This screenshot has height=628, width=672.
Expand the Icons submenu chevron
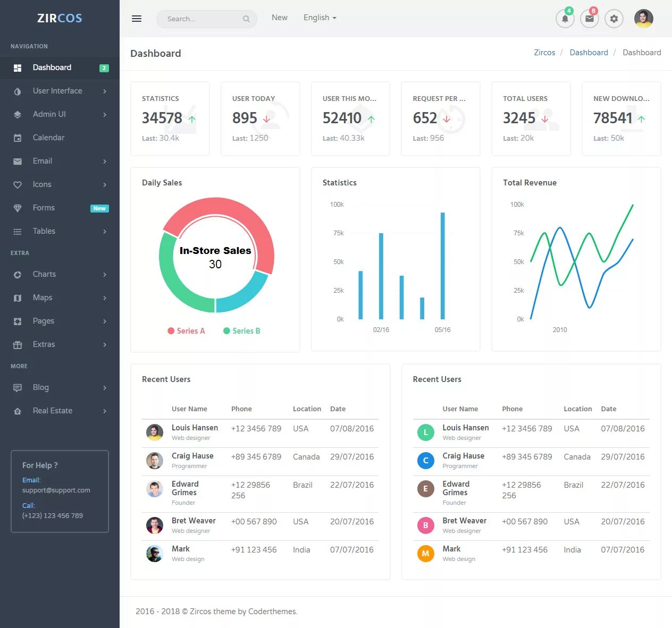(x=105, y=185)
